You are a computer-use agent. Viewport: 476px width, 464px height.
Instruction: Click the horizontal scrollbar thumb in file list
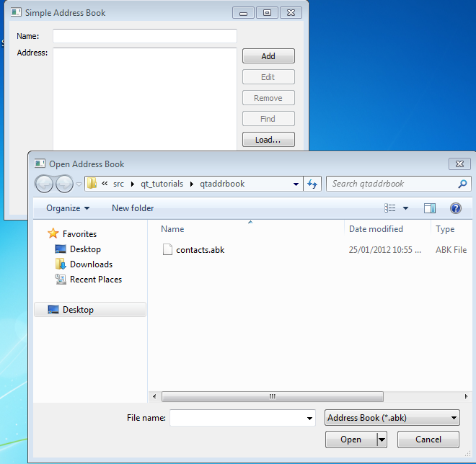click(x=273, y=396)
